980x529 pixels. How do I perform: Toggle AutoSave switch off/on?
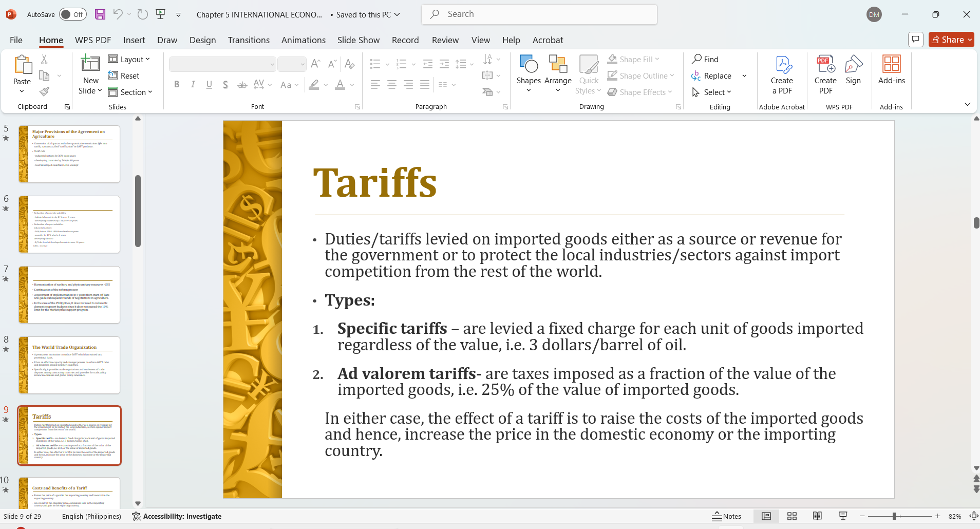[72, 14]
